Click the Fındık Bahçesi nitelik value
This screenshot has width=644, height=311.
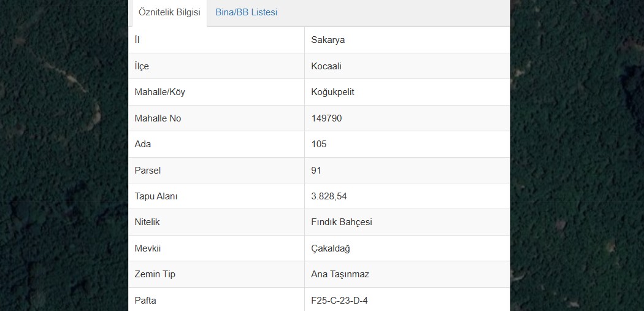342,222
